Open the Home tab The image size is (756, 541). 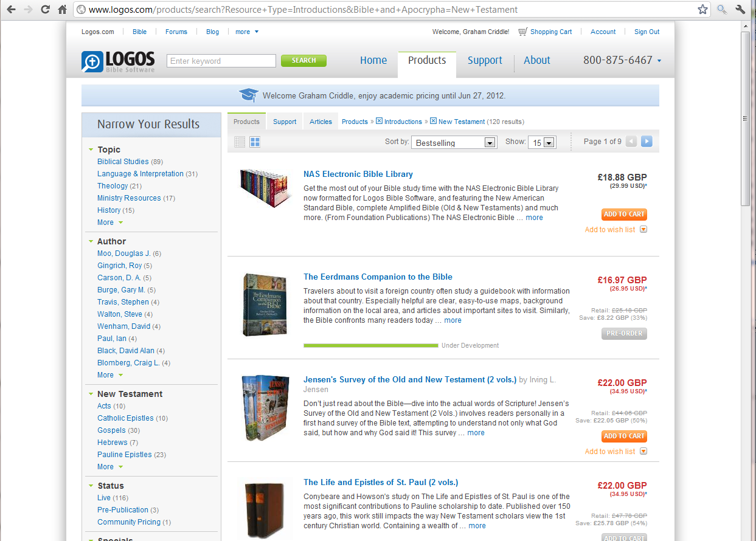coord(373,60)
